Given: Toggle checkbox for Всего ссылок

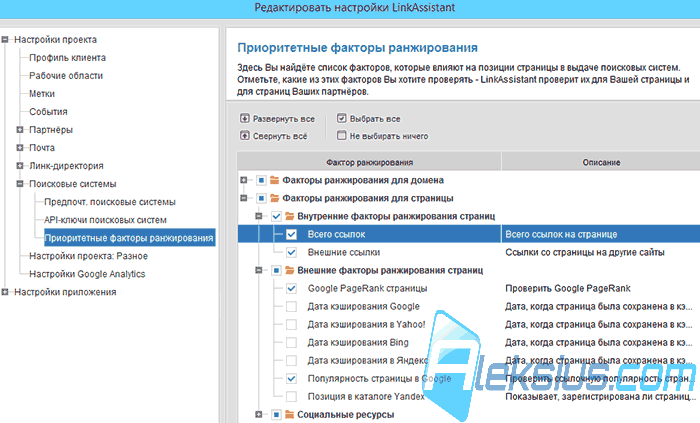Looking at the screenshot, I should (x=291, y=234).
